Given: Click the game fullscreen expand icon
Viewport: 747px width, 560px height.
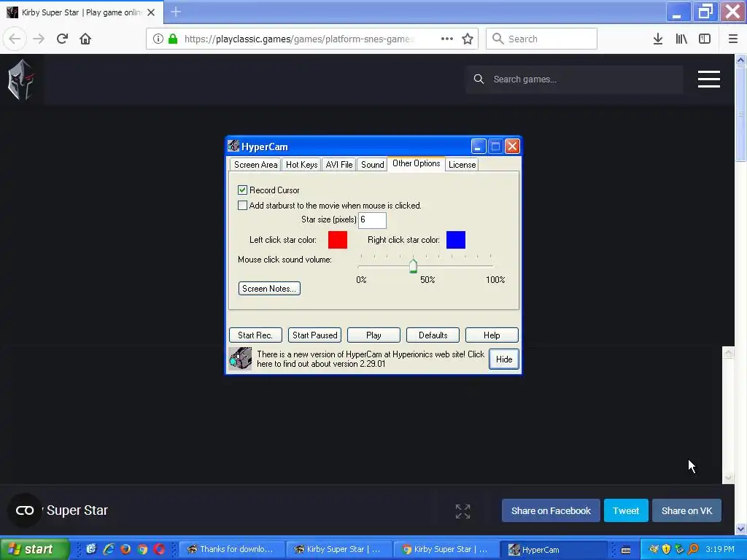Looking at the screenshot, I should 462,511.
